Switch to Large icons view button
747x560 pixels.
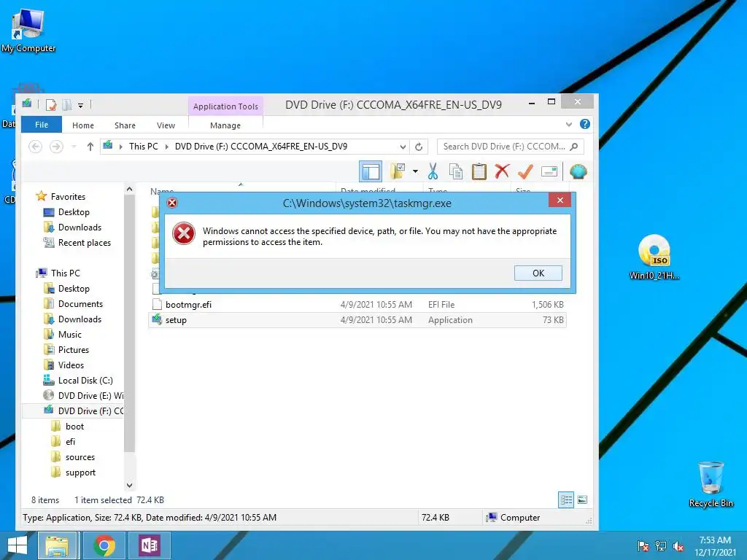[x=582, y=499]
